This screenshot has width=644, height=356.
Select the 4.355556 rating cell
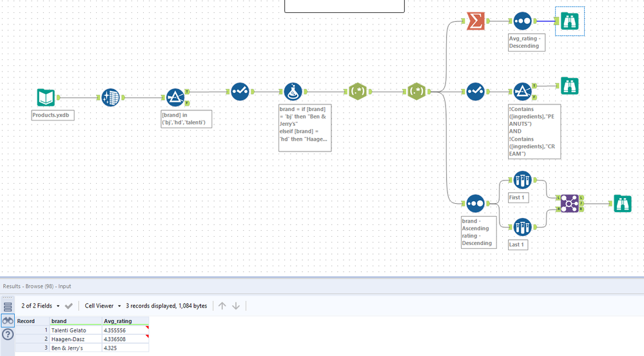(x=126, y=330)
